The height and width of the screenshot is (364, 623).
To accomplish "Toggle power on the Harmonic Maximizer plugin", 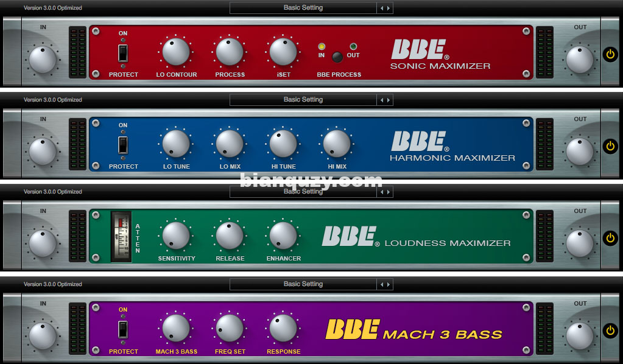I will (610, 146).
